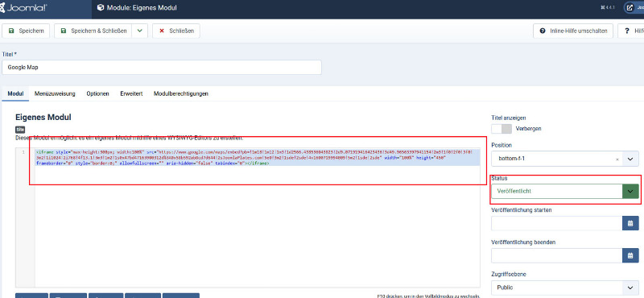Select line number 1 in editor gutter
This screenshot has height=298, width=644.
(x=24, y=152)
